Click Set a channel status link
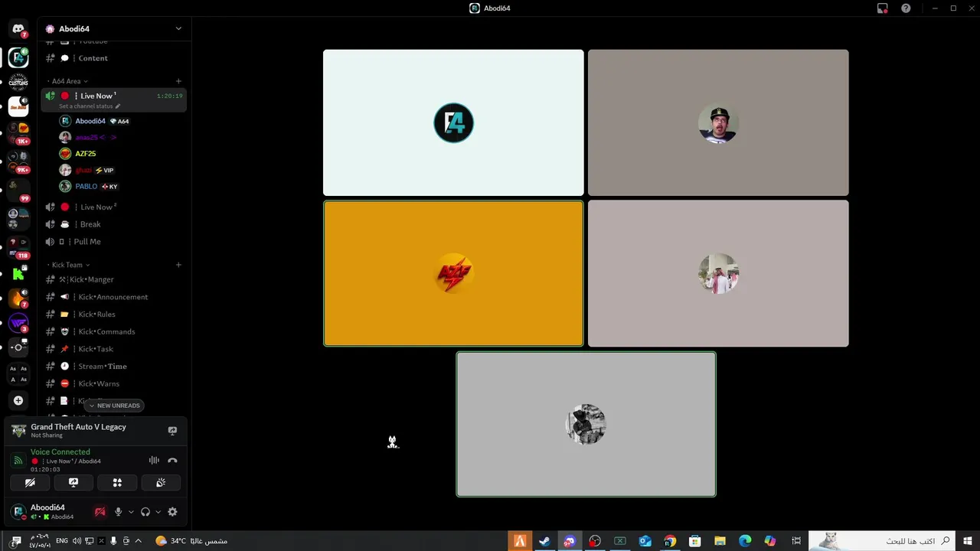Image resolution: width=980 pixels, height=551 pixels. pos(90,106)
